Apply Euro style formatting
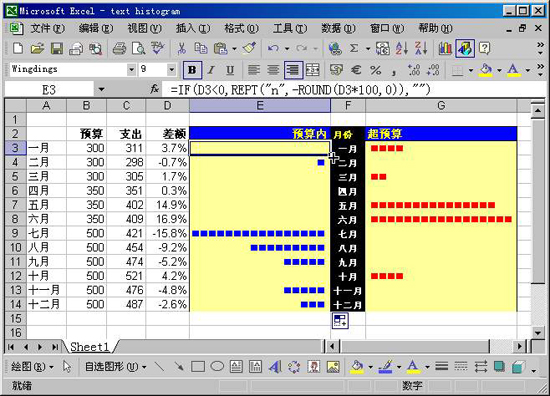Image resolution: width=550 pixels, height=396 pixels. pos(356,70)
